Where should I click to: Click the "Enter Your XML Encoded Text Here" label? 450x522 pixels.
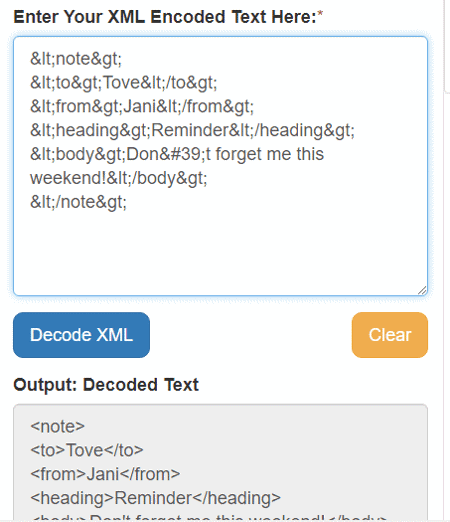[165, 17]
